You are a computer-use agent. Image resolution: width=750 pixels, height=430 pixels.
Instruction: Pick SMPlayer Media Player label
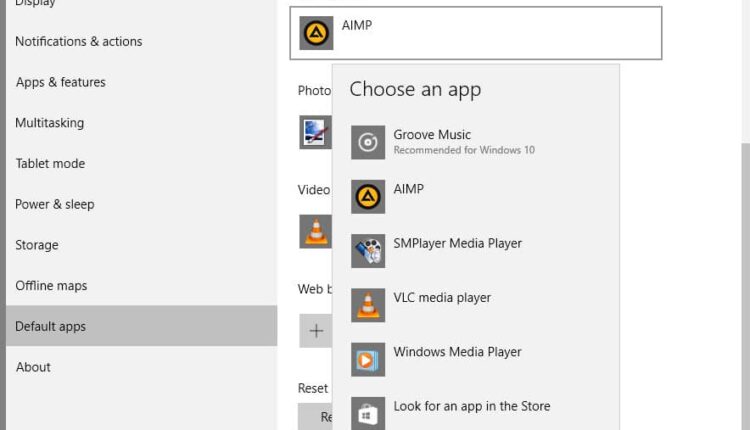(457, 243)
